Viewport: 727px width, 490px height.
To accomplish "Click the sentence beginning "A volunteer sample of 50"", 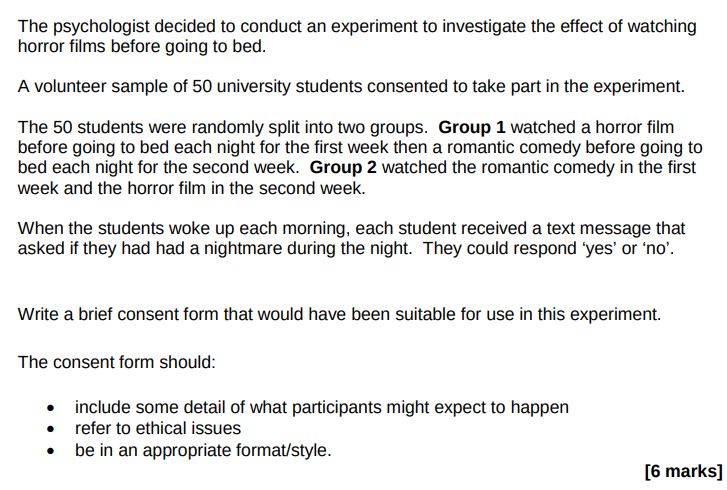I will coord(351,87).
